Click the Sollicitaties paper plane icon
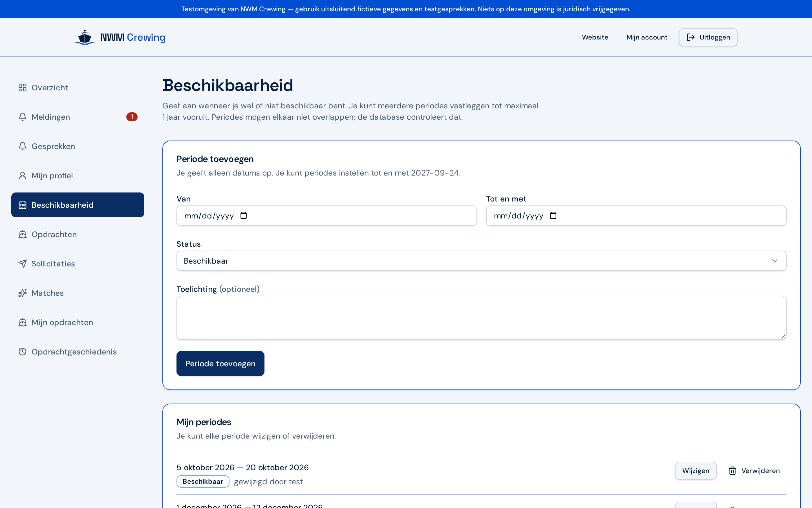Screen dimensions: 812x508 point(23,264)
